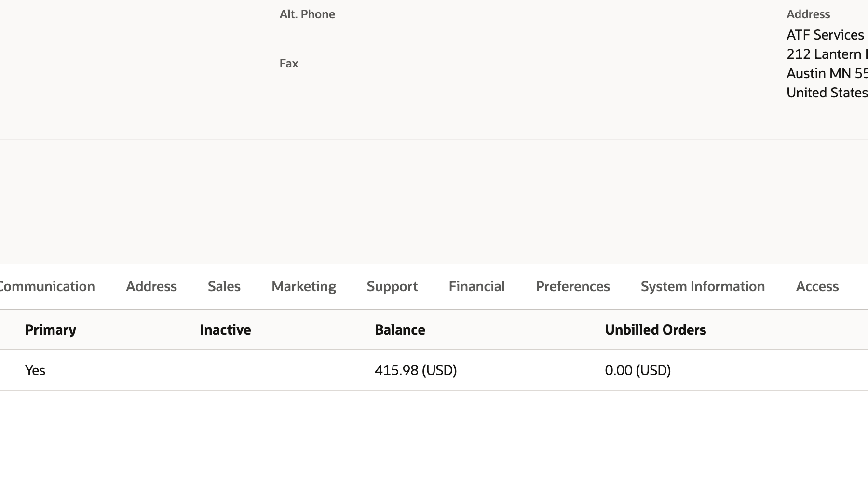This screenshot has width=868, height=482.
Task: Select the Access tab
Action: click(817, 286)
